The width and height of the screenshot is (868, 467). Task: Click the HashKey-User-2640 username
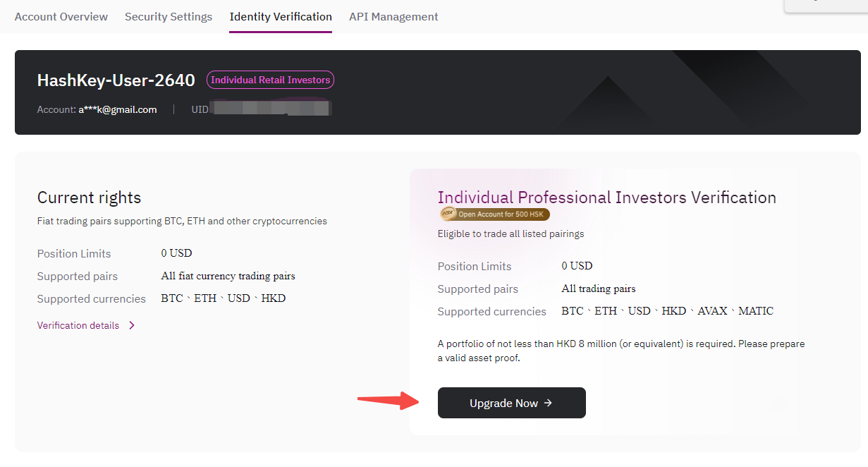click(116, 80)
